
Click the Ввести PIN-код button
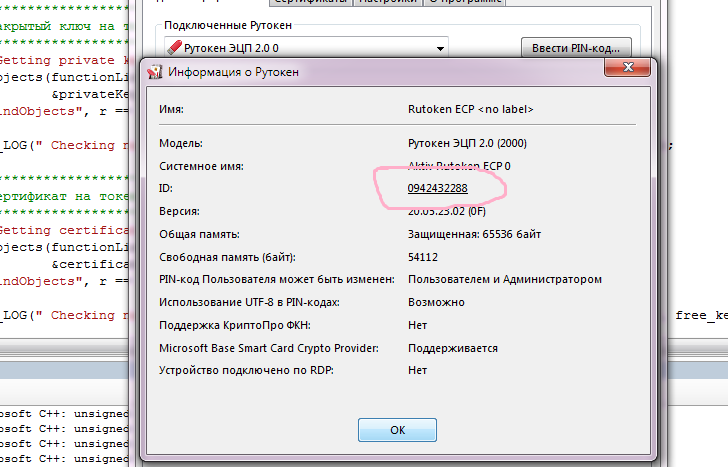tap(576, 48)
